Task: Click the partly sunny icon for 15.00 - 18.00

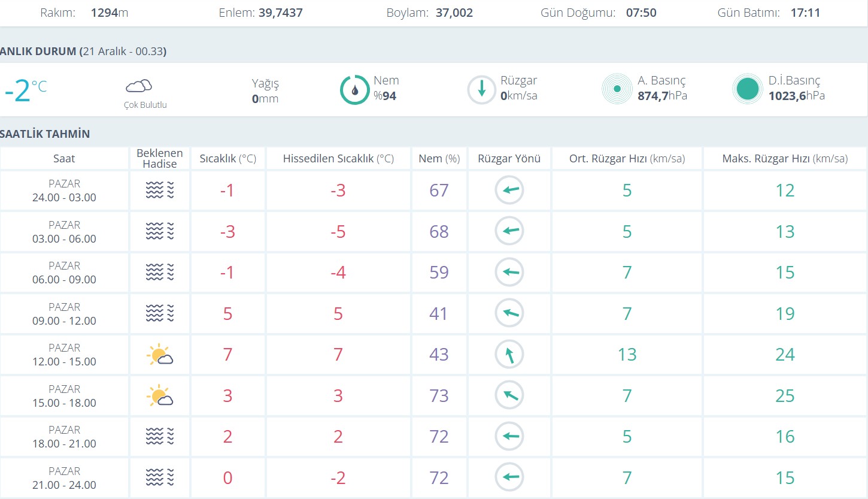Action: click(x=159, y=396)
